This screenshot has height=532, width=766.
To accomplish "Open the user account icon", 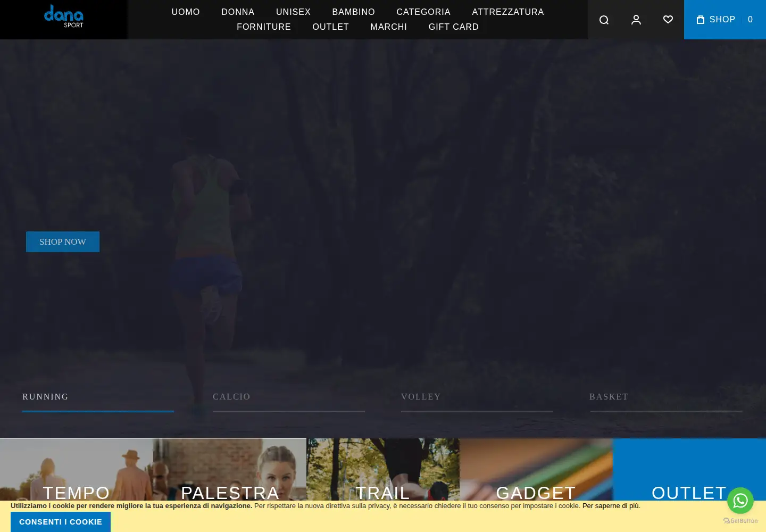I will (636, 20).
